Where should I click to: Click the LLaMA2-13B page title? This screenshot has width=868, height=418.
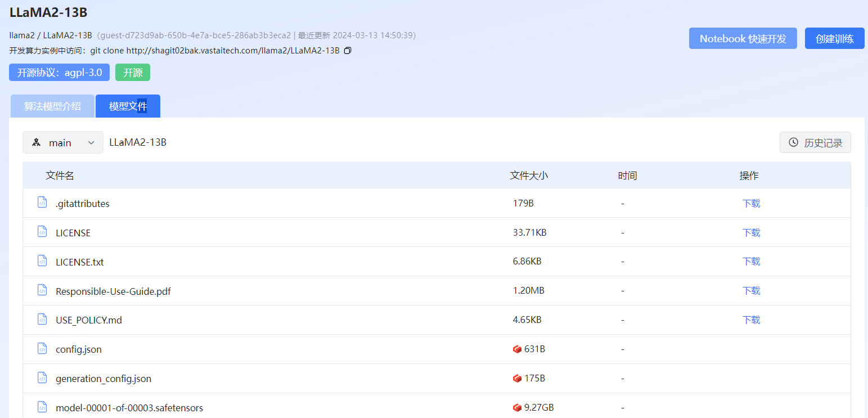click(x=48, y=12)
